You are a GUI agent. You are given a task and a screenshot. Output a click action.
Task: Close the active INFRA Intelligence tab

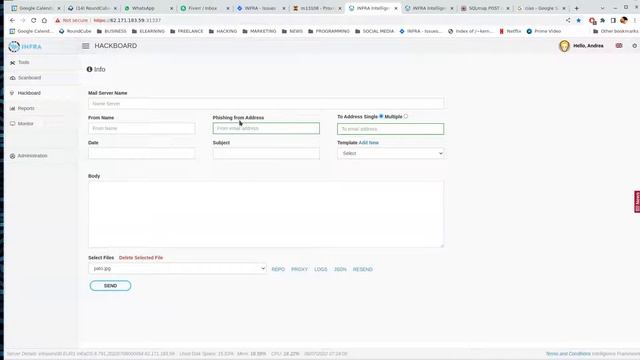coord(396,8)
